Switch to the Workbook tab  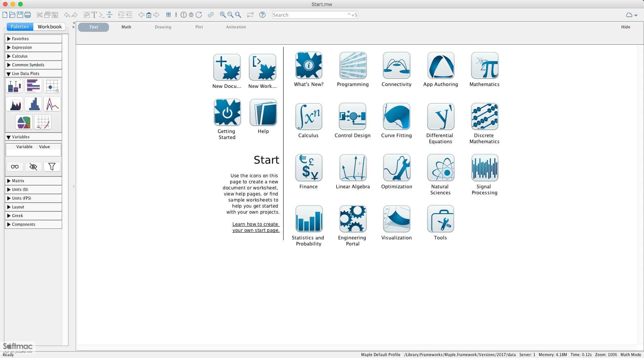point(50,27)
